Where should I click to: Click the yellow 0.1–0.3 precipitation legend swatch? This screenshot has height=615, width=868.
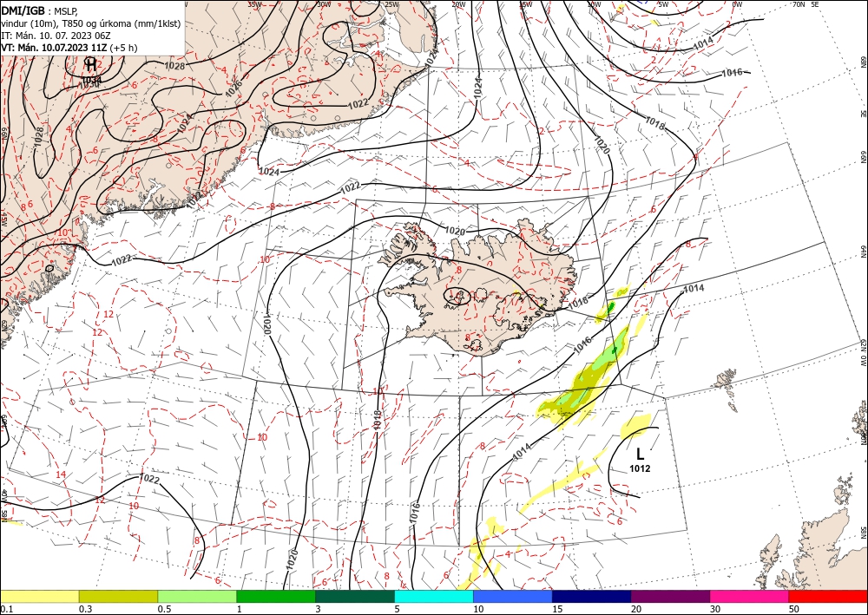click(39, 596)
